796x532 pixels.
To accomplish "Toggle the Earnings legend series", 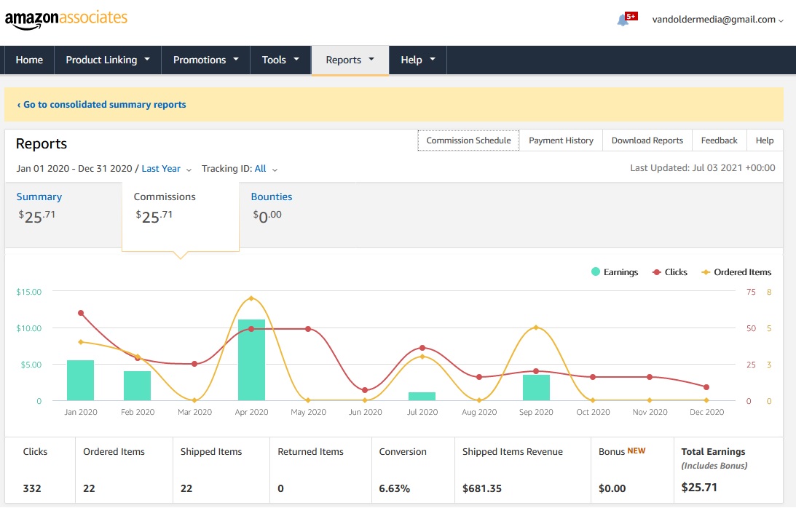I will [x=615, y=272].
